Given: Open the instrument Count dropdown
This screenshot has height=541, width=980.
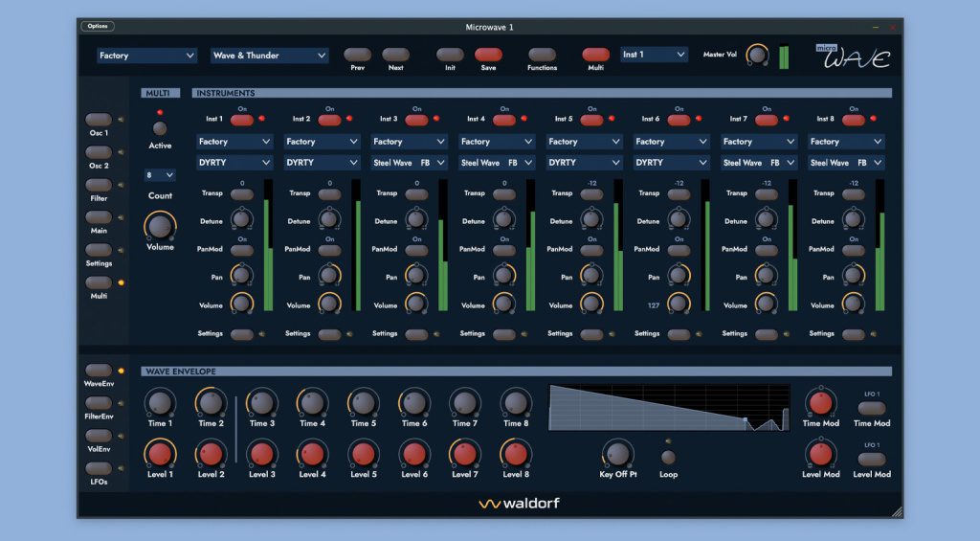Looking at the screenshot, I should (x=160, y=175).
